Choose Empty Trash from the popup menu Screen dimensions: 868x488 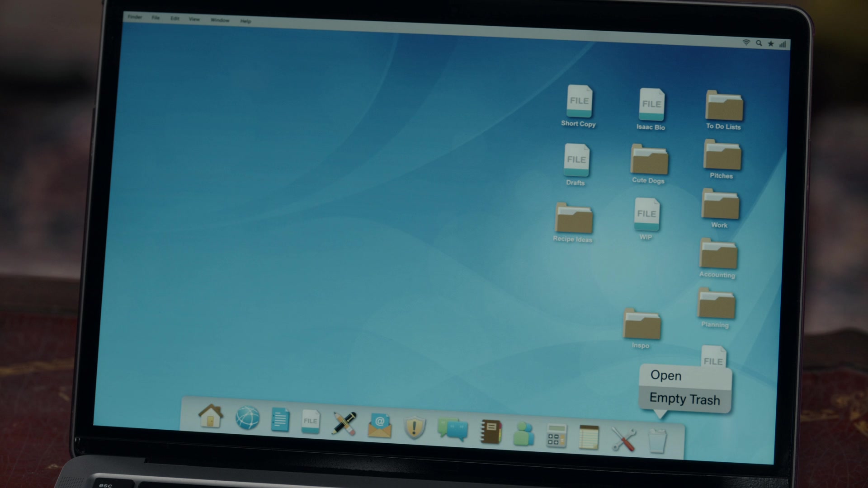pyautogui.click(x=685, y=399)
